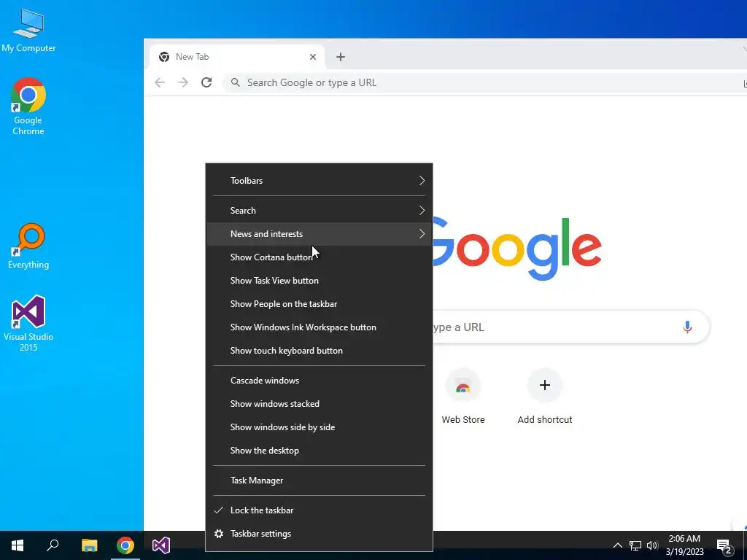Click the network icon in system tray
This screenshot has height=560, width=747.
coord(635,545)
